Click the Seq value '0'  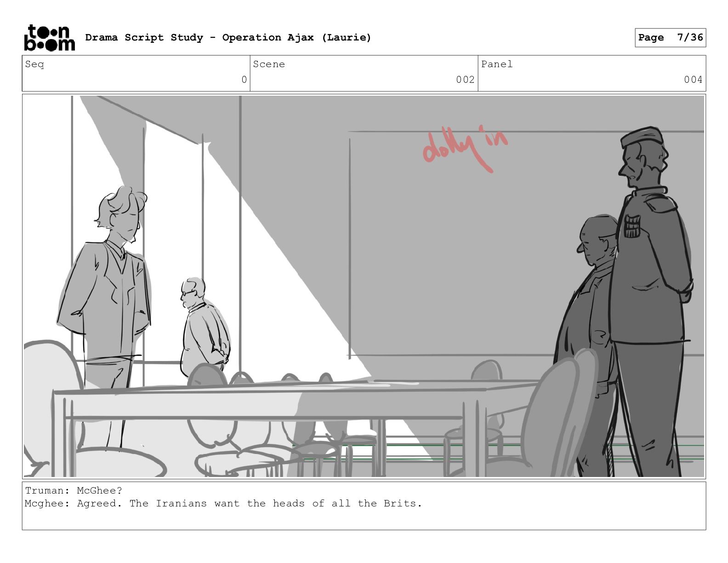pos(244,80)
